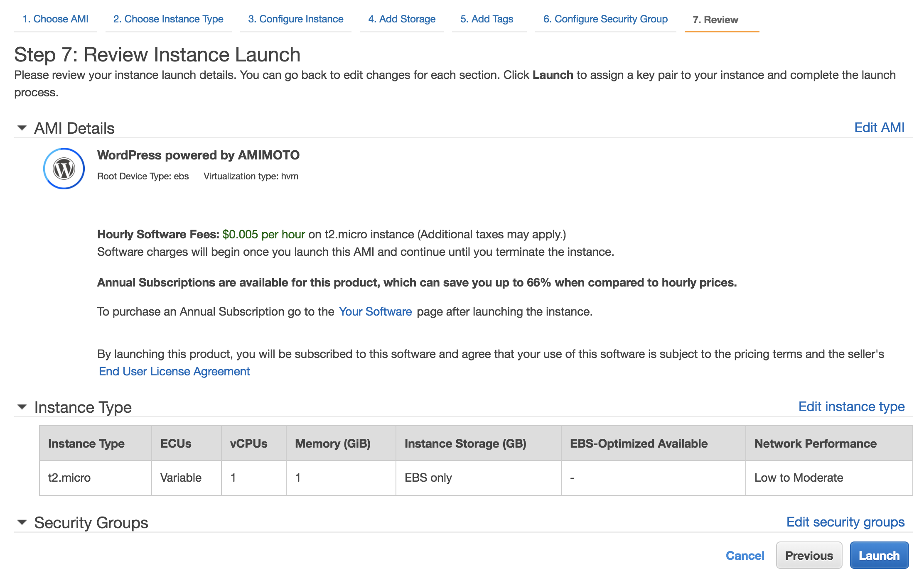The image size is (924, 583).
Task: Click the EBS only storage cell
Action: click(479, 478)
